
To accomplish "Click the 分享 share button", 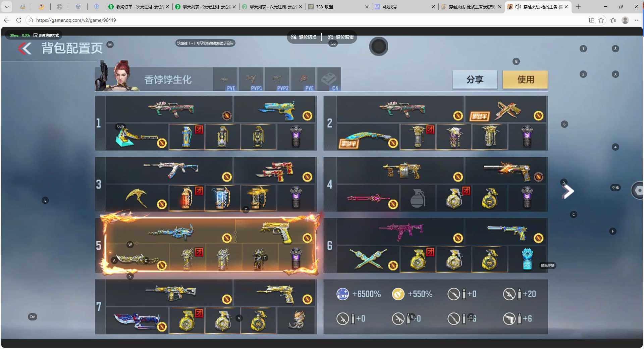I will tap(475, 80).
